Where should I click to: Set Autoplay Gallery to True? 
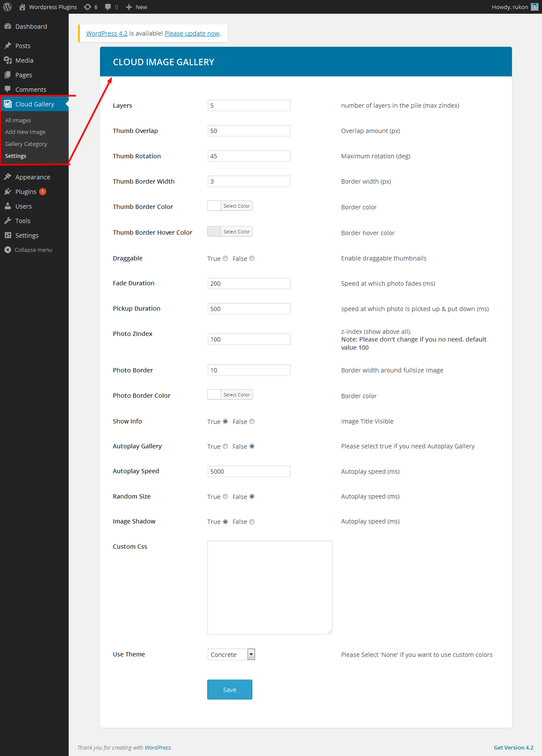coord(225,446)
